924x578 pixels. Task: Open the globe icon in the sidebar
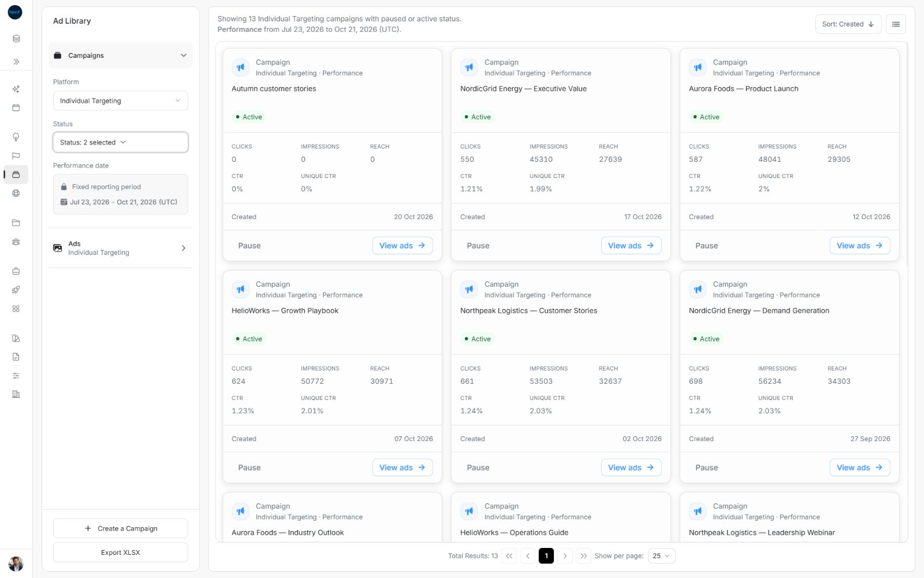click(16, 193)
